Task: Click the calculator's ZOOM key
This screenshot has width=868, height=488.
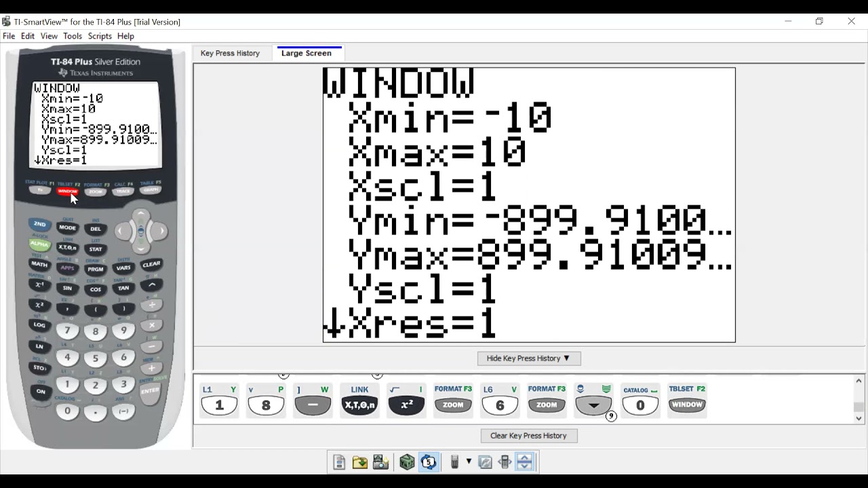Action: point(96,192)
